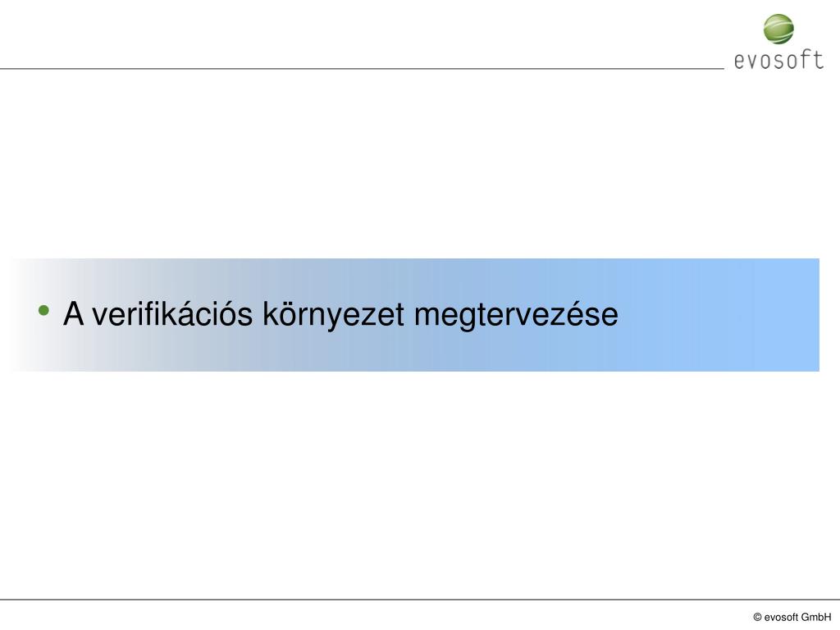
Task: Click the gray footer divider line
Action: [x=420, y=600]
